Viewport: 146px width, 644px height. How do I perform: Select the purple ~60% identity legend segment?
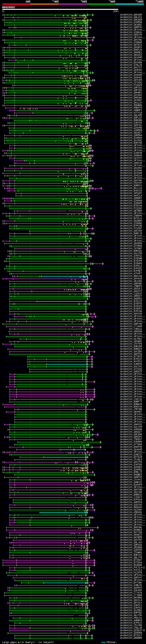pos(73,4)
